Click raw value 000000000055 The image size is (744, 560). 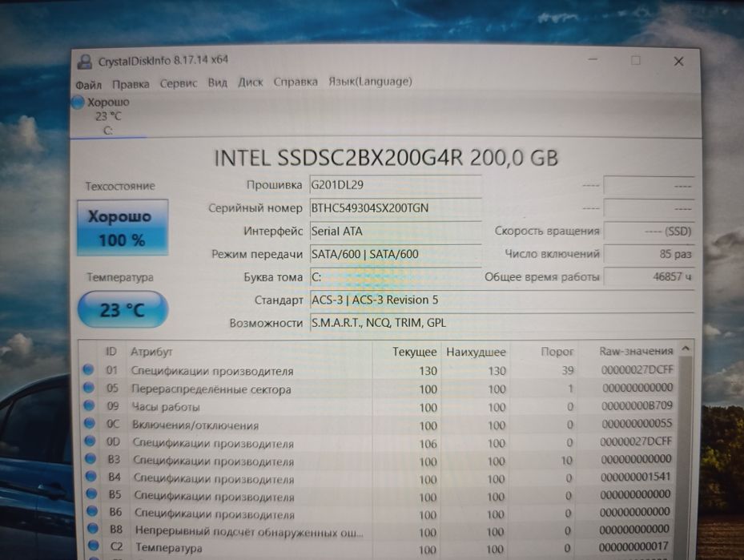[x=637, y=423]
